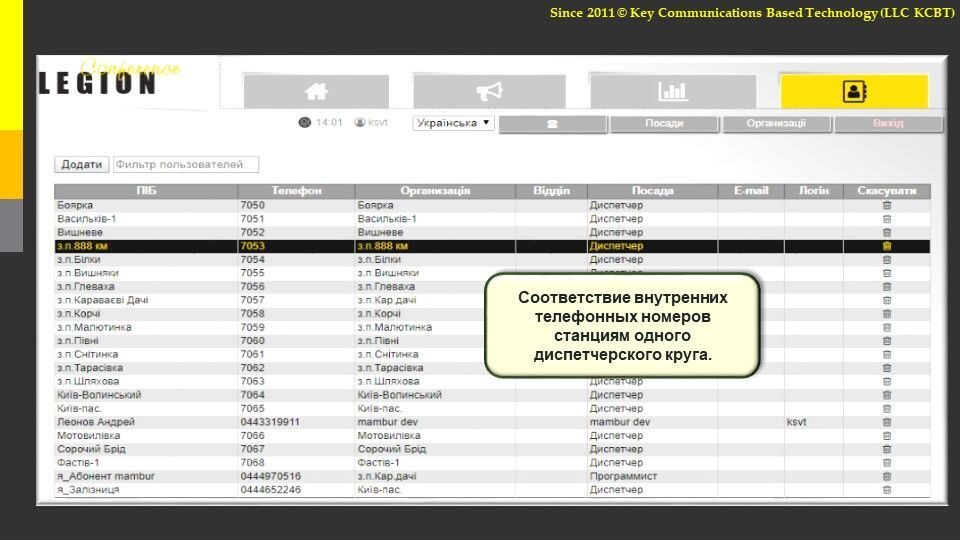Click the ksvt user name
960x540 pixels.
point(377,123)
